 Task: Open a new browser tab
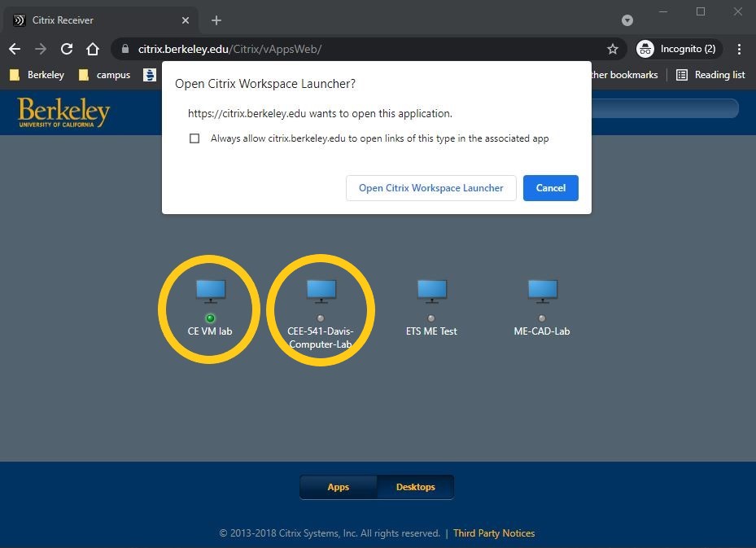point(216,20)
